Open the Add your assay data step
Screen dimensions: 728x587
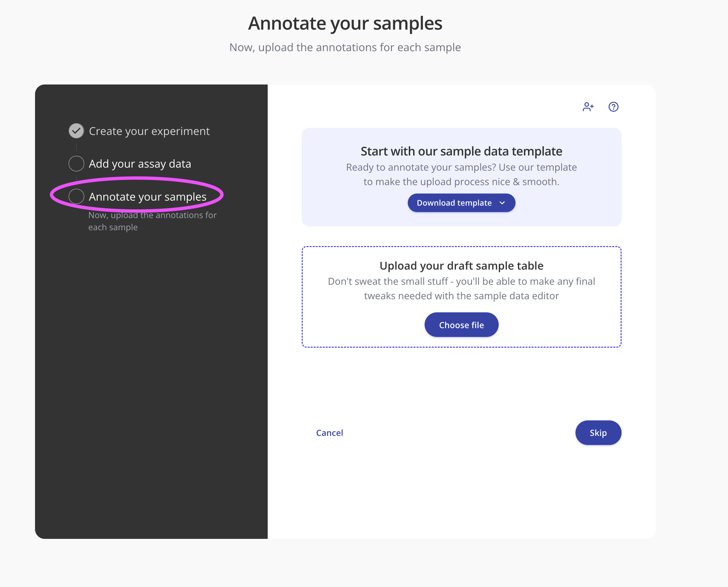pos(140,164)
